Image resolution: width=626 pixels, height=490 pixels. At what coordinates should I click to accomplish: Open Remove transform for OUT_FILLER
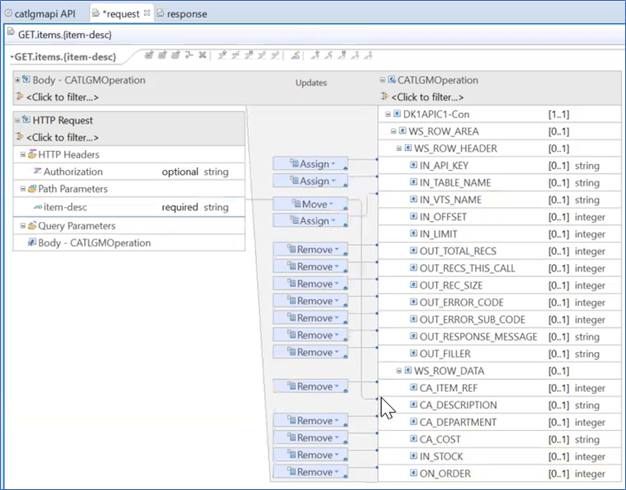(310, 353)
